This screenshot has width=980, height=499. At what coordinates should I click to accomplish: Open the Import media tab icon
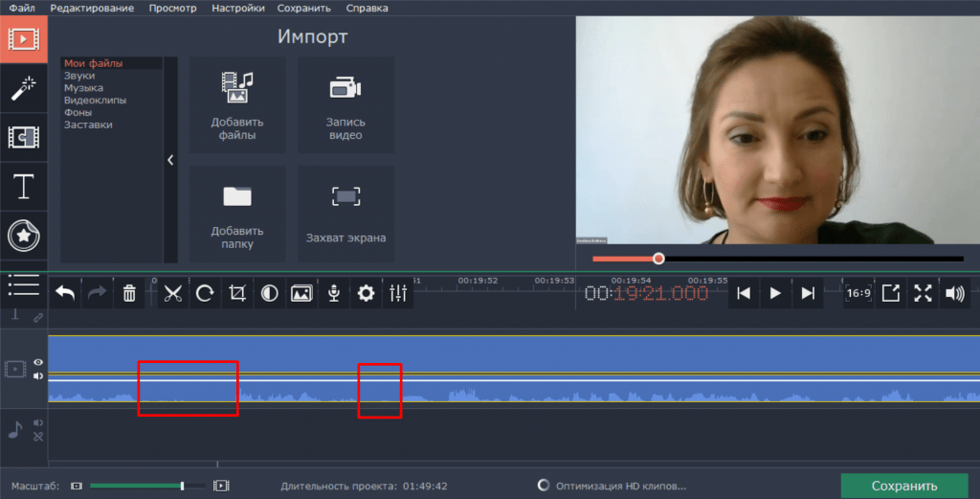(23, 39)
